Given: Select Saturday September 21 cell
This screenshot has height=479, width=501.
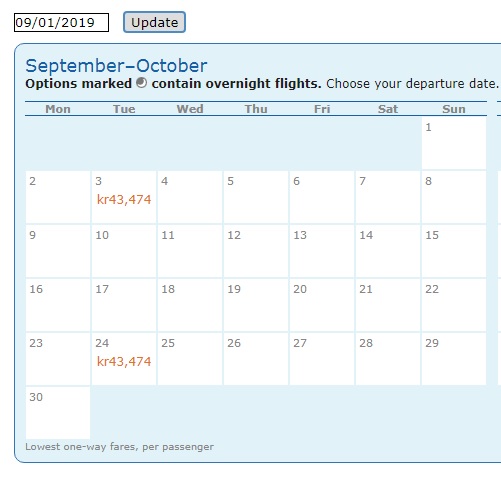Looking at the screenshot, I should [x=388, y=305].
